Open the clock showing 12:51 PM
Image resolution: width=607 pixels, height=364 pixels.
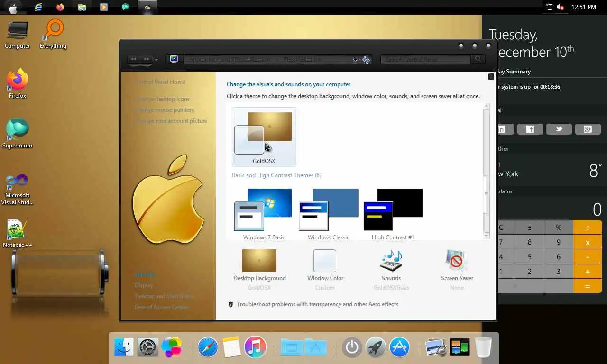coord(583,7)
